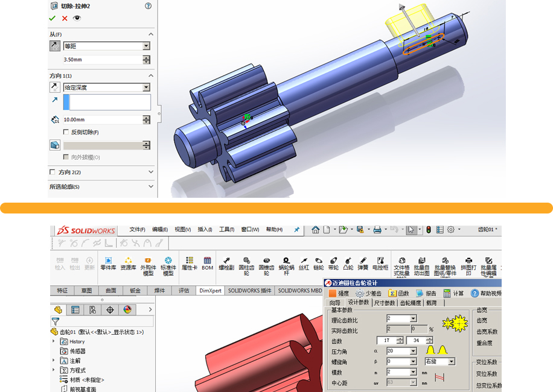
Task: Enable the 方向 2 checkbox
Action: click(x=53, y=172)
